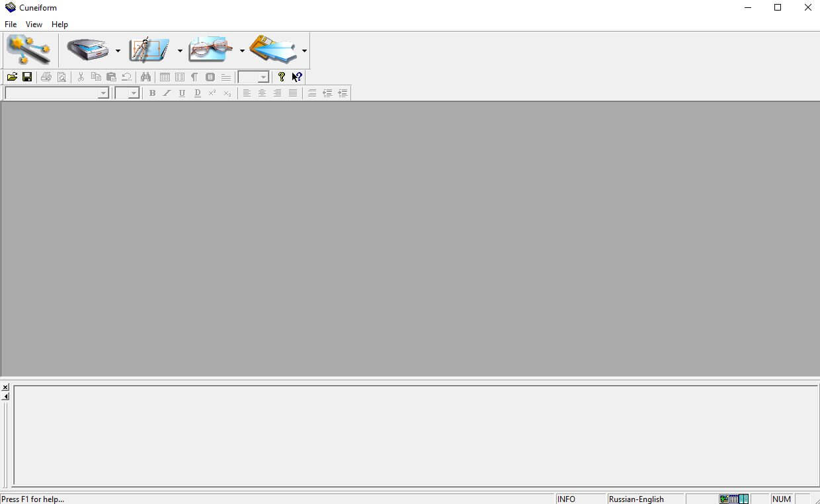Toggle the paragraph marks display button
This screenshot has width=820, height=504.
194,77
